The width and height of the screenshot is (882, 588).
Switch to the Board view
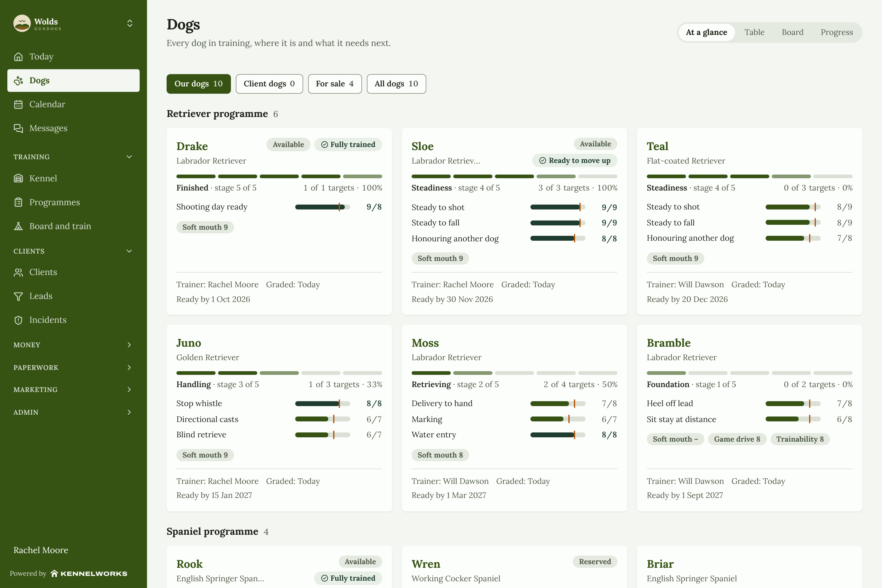tap(792, 32)
